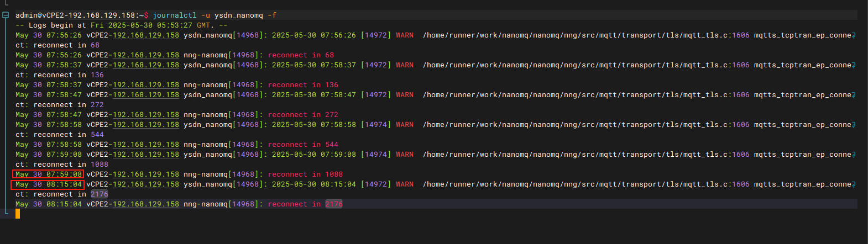Click 'mqtt_tls.c:1606' path on the 08:15:04 line
The height and width of the screenshot is (244, 868).
[717, 184]
